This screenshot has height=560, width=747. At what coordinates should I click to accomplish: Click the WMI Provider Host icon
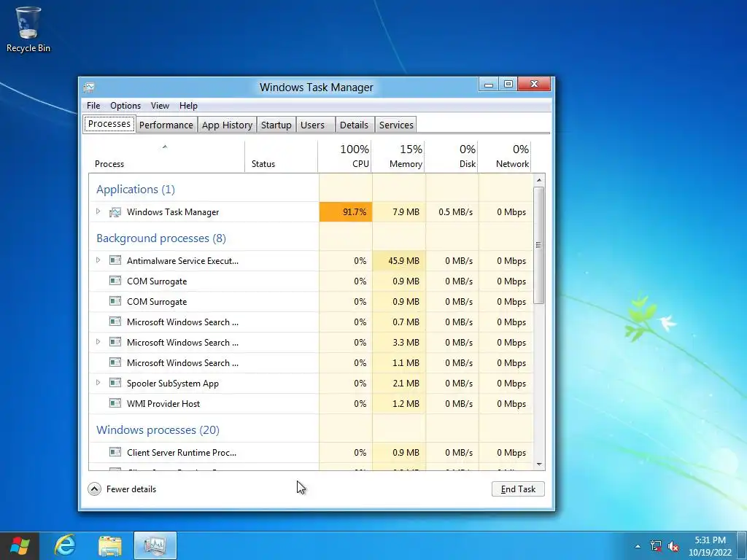tap(115, 403)
